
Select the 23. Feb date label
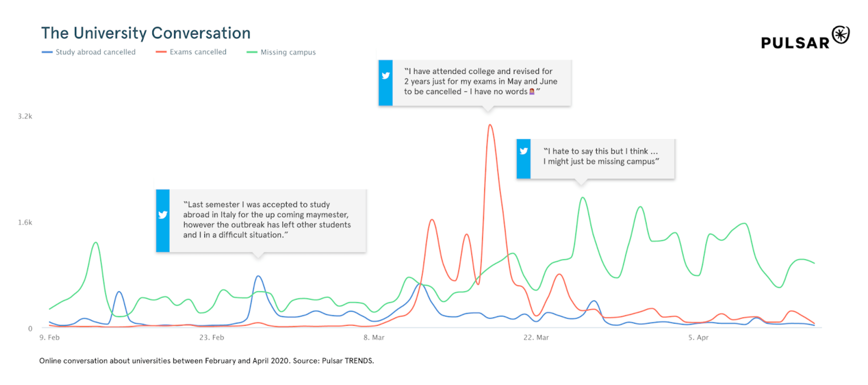pyautogui.click(x=211, y=338)
